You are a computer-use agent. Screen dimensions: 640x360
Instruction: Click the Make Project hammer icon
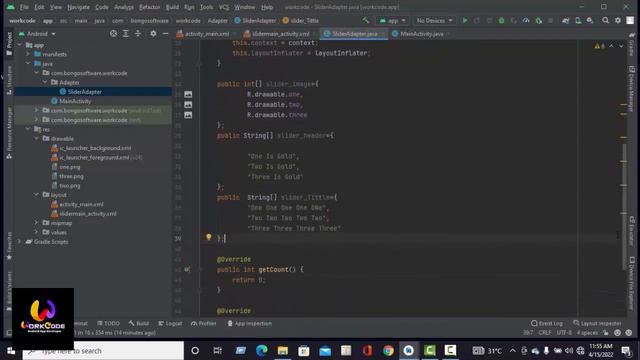(x=365, y=20)
